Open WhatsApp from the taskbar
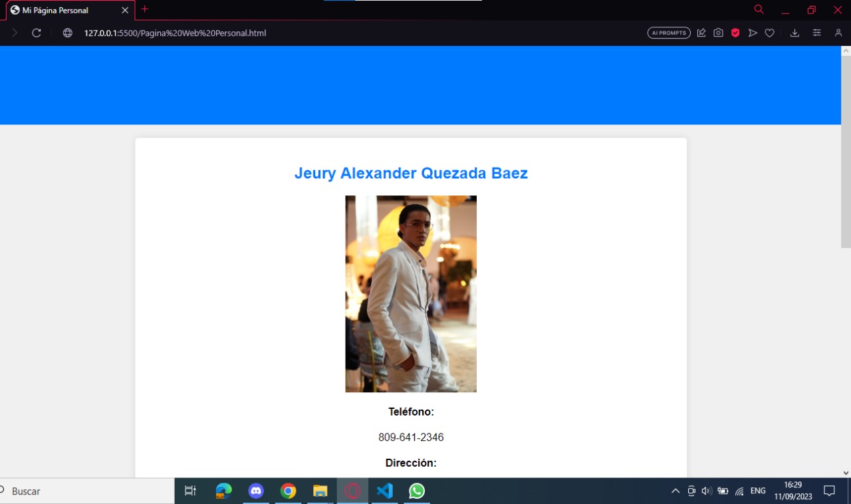The width and height of the screenshot is (851, 504). pyautogui.click(x=416, y=491)
